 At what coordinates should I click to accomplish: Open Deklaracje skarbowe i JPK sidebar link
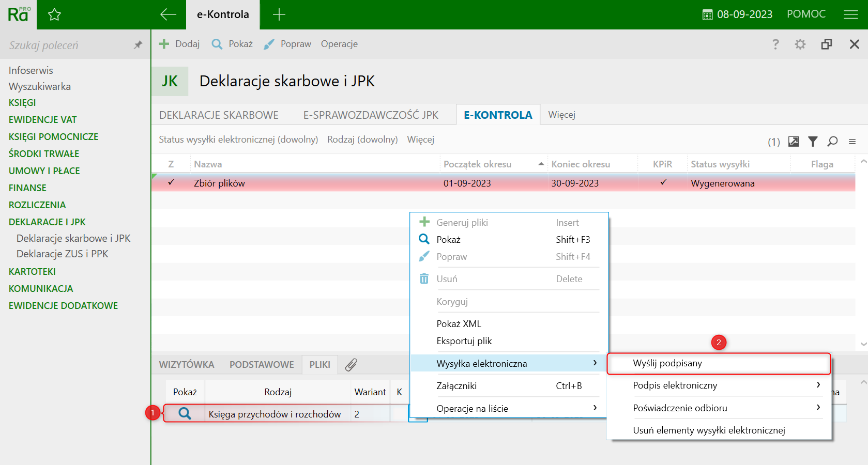[x=73, y=238]
